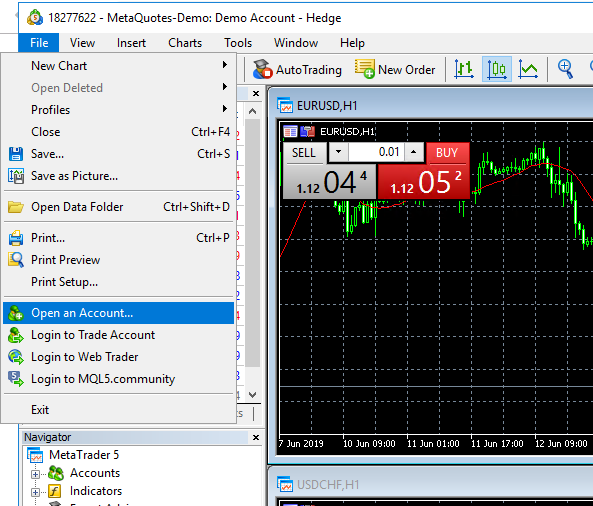
Task: Select the Accounts tree label in Navigator
Action: point(95,473)
